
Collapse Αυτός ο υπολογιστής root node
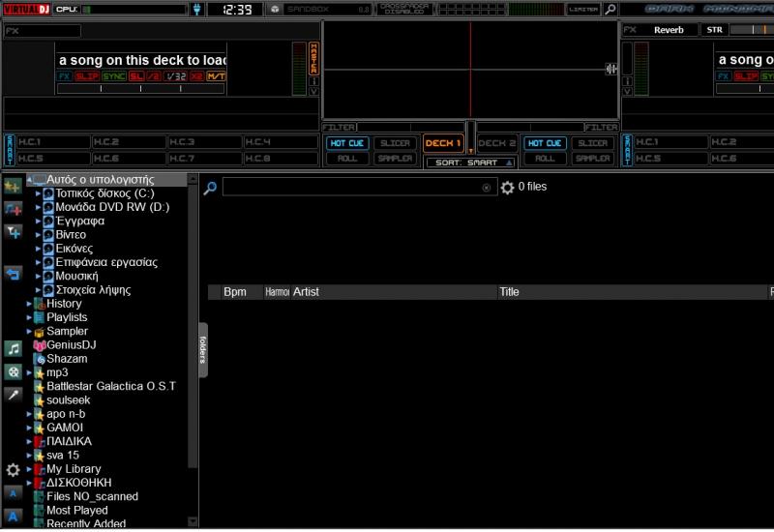click(x=29, y=180)
